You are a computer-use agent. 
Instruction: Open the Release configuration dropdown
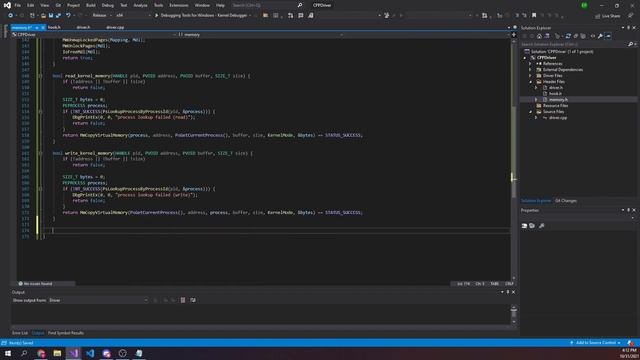coord(102,16)
